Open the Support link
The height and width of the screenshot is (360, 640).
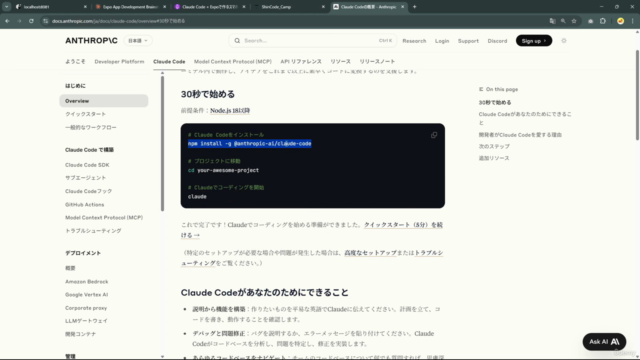[x=468, y=41]
